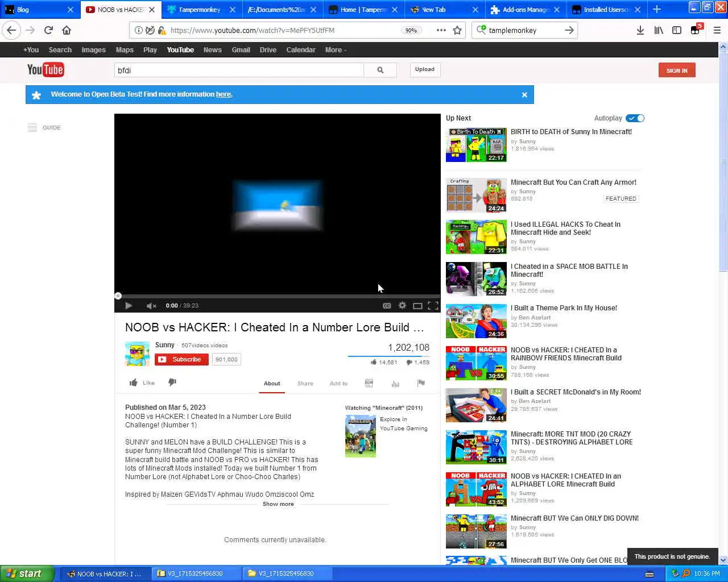Open the player settings gear
728x582 pixels.
(402, 306)
